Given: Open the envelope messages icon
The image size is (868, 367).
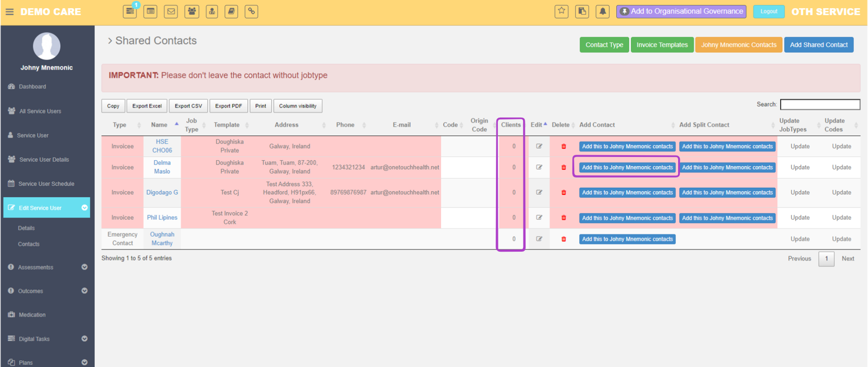Looking at the screenshot, I should 171,11.
